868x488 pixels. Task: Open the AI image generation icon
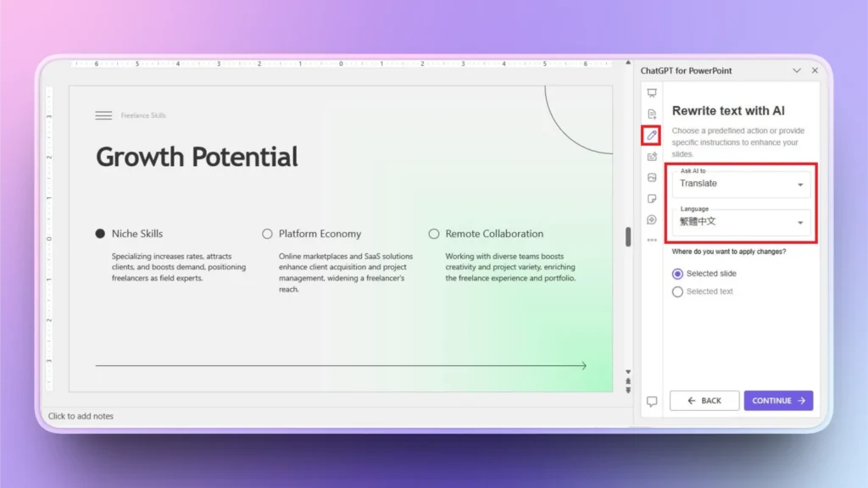pyautogui.click(x=651, y=178)
